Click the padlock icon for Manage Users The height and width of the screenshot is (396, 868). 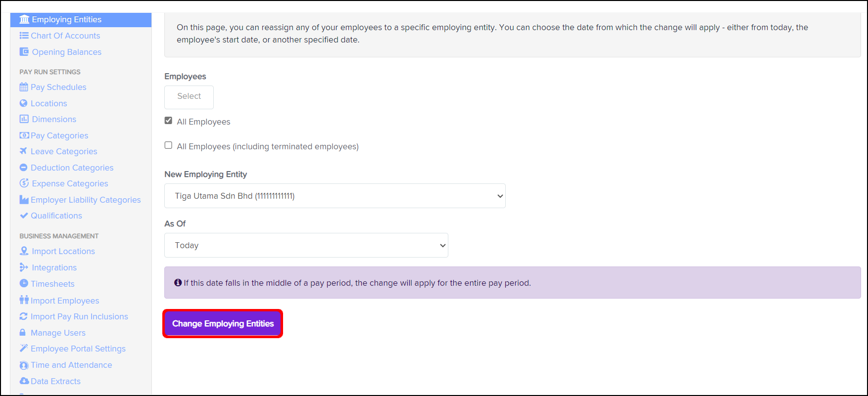pos(23,333)
